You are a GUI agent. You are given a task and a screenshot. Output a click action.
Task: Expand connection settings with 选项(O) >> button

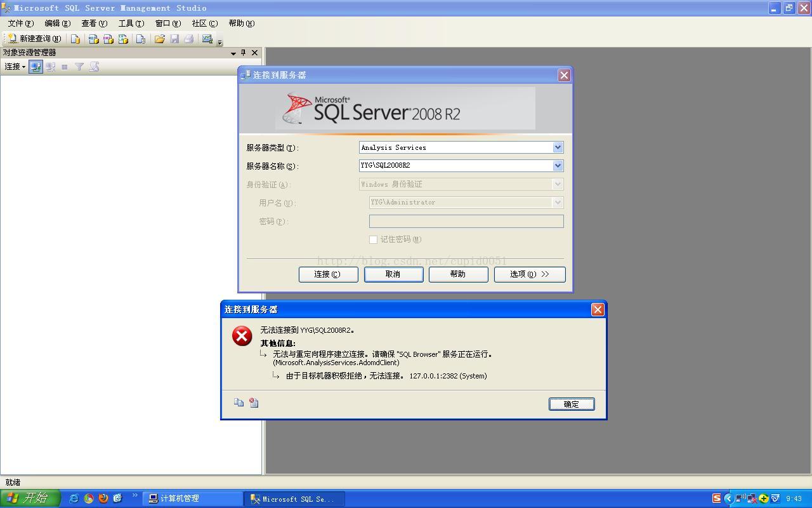530,274
